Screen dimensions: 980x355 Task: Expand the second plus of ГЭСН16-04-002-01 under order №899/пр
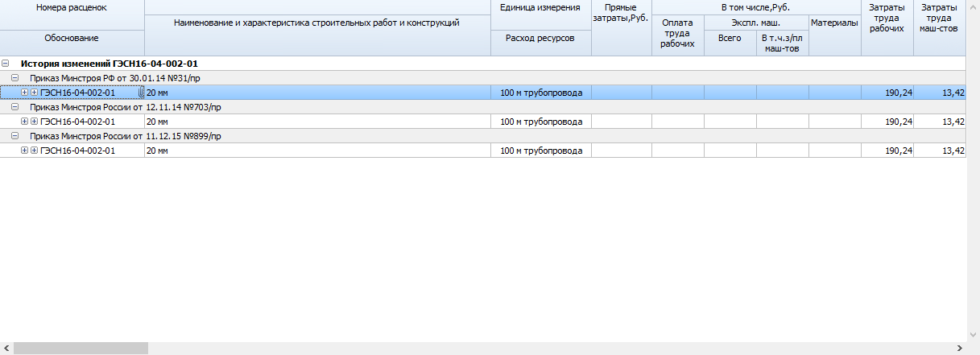pyautogui.click(x=34, y=151)
